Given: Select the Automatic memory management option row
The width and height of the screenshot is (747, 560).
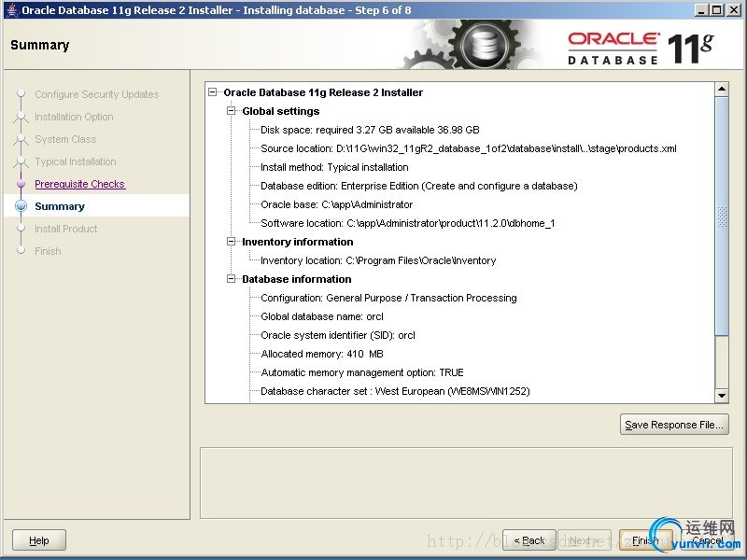Looking at the screenshot, I should click(362, 372).
